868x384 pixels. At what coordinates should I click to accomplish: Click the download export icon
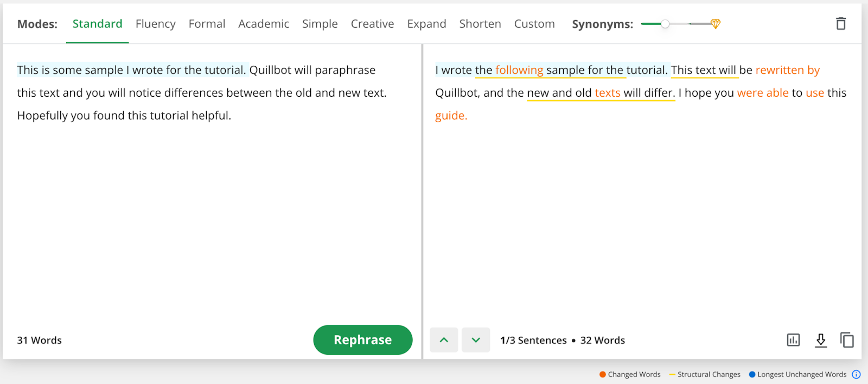tap(821, 341)
